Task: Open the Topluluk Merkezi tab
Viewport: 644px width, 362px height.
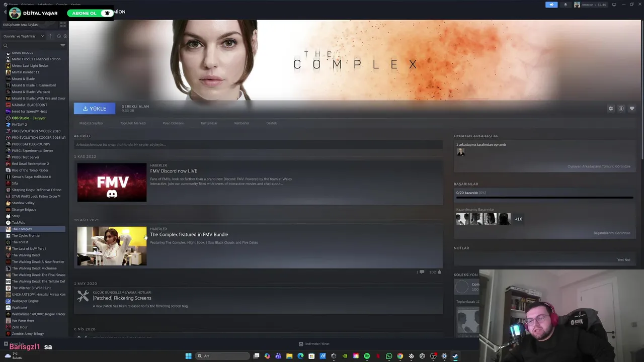Action: tap(133, 123)
